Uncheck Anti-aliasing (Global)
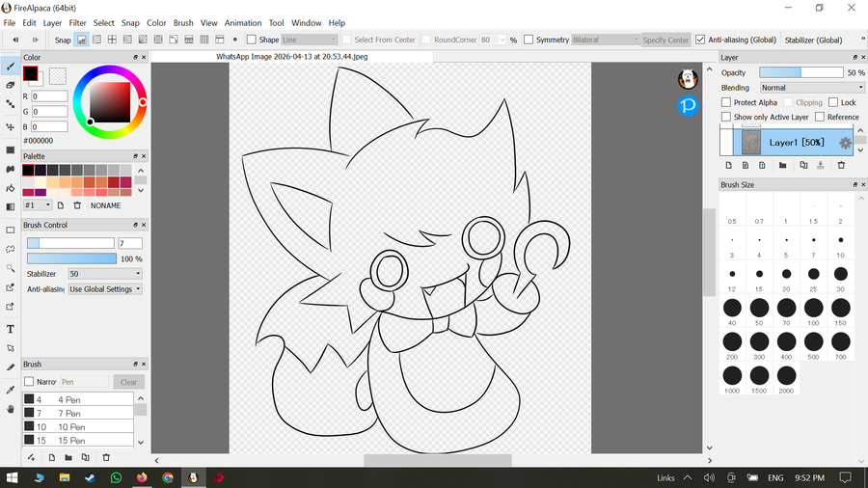The image size is (868, 488). click(700, 40)
